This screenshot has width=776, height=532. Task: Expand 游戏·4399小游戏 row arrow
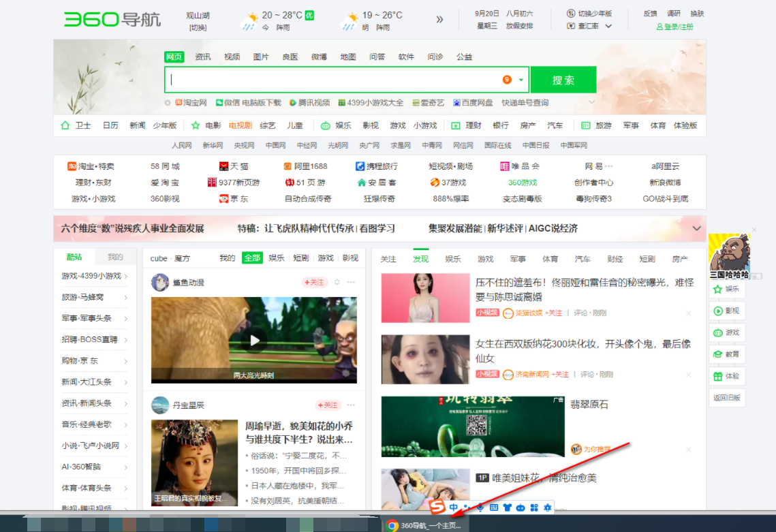(126, 276)
